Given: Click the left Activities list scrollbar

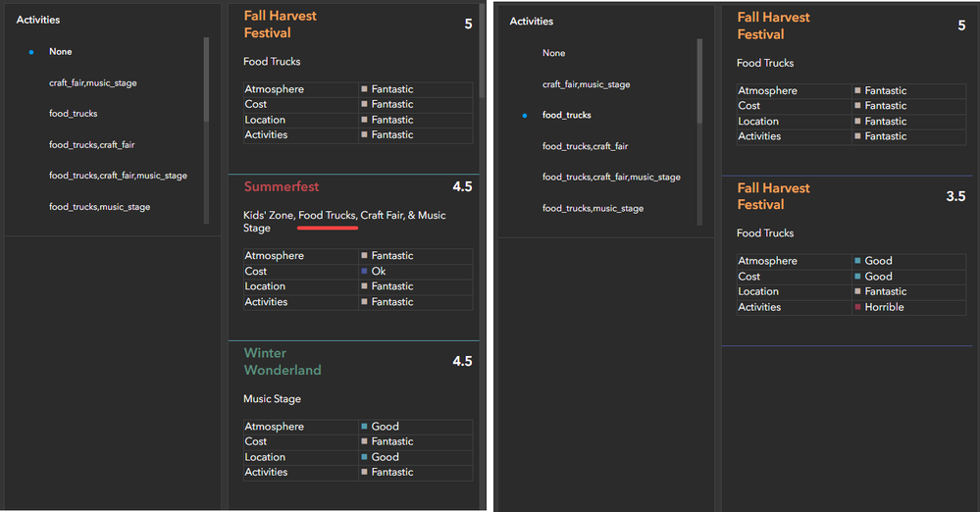Looking at the screenshot, I should pyautogui.click(x=206, y=78).
